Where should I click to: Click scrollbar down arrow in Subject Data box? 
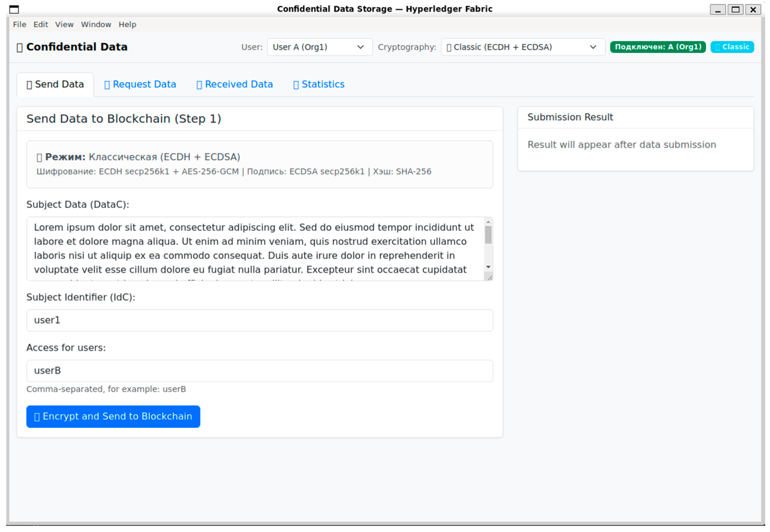point(488,267)
